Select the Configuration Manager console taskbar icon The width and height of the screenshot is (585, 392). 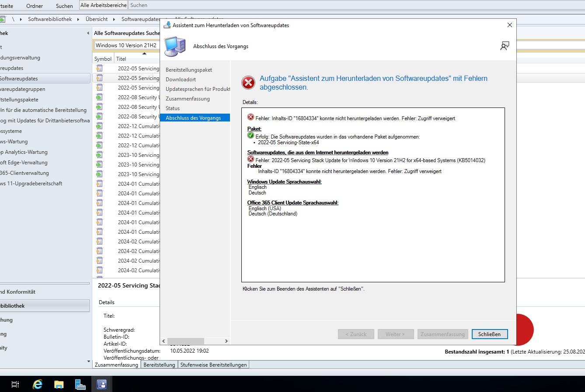tap(101, 384)
